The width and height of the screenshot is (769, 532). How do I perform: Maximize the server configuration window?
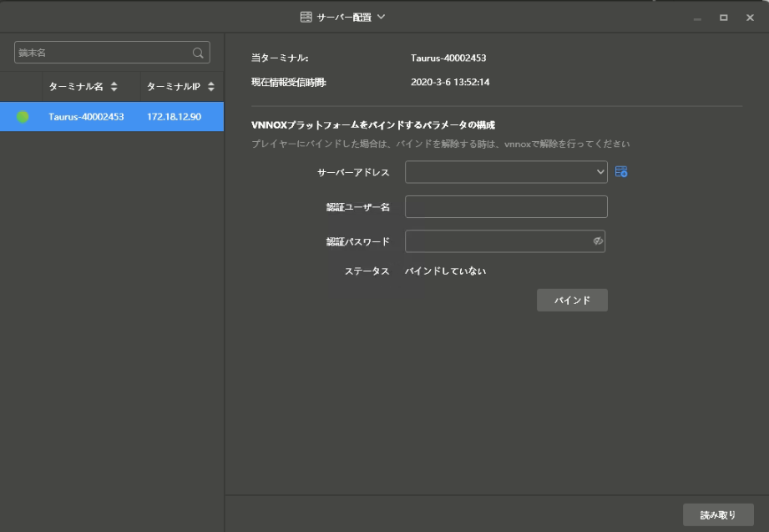pos(723,18)
